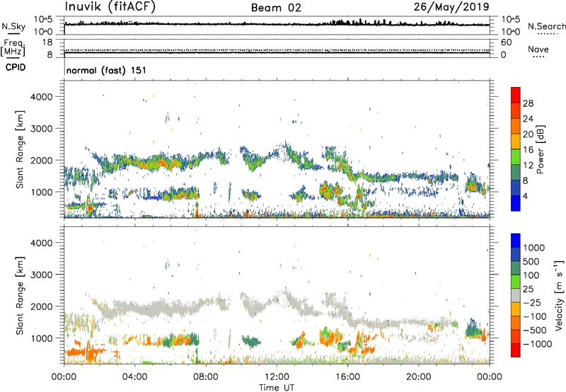Click the '08:00' time tick label
566x392 pixels.
click(206, 377)
